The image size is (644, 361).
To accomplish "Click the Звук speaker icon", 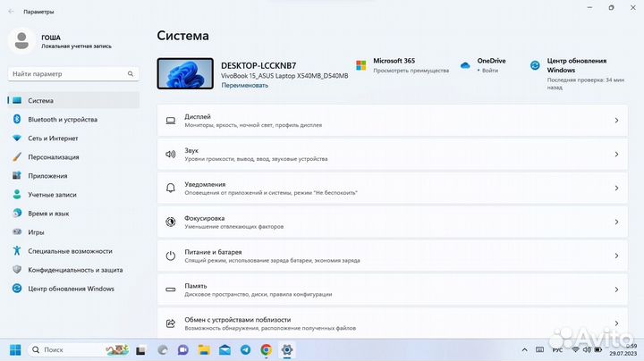I will point(171,155).
